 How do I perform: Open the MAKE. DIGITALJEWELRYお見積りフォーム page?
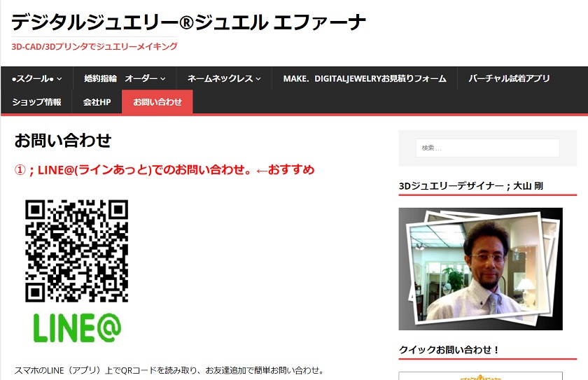(364, 78)
